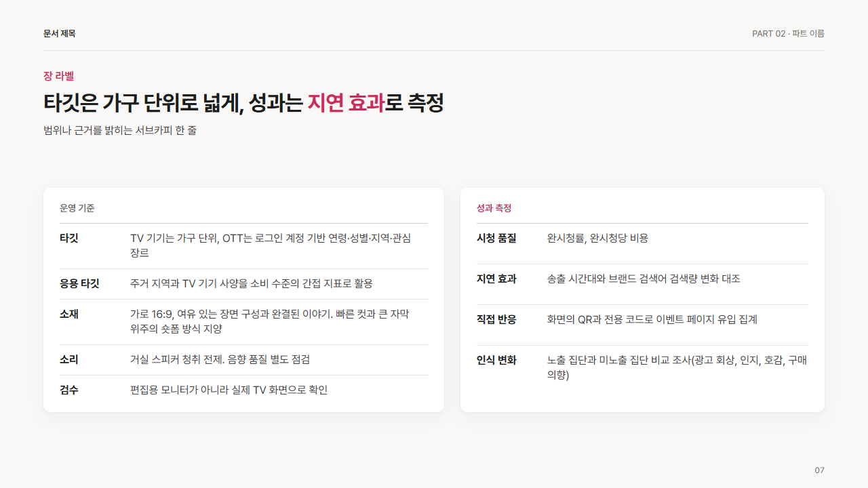Screen dimensions: 868x488
Task: Click the page number '07'
Action: [x=819, y=470]
